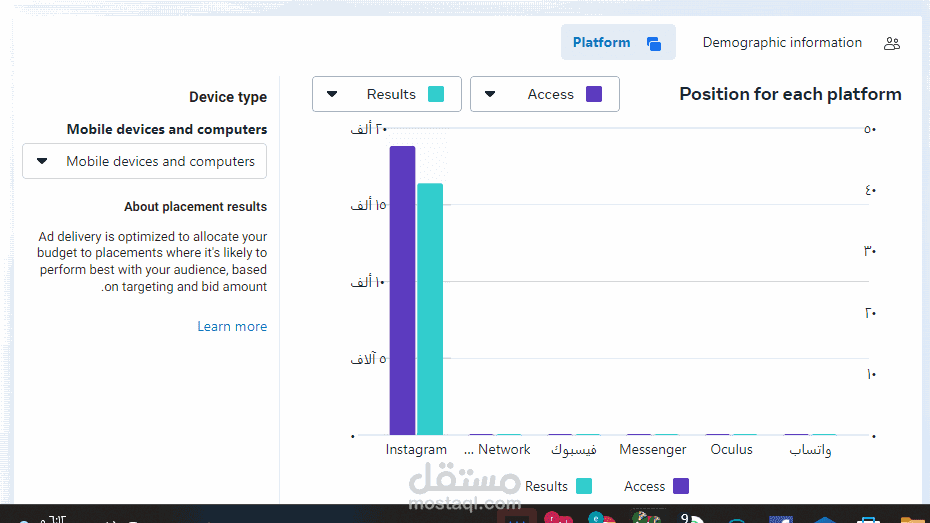
Task: Select the Oculus axis label
Action: (x=731, y=449)
